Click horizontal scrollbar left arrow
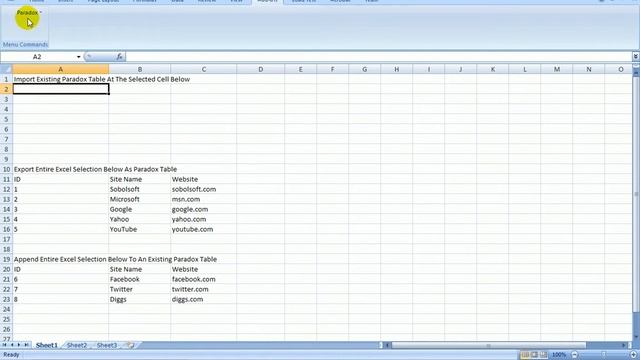 click(388, 345)
